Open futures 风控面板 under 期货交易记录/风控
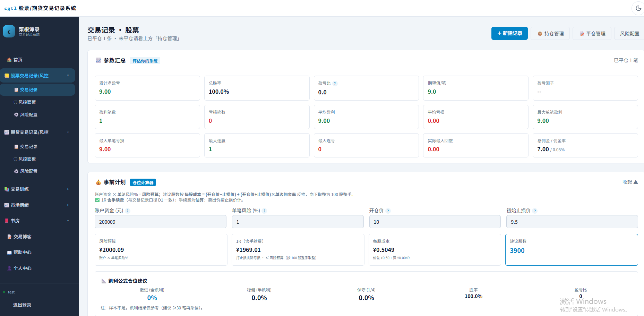Viewport: 644px width, 316px height. [37, 159]
